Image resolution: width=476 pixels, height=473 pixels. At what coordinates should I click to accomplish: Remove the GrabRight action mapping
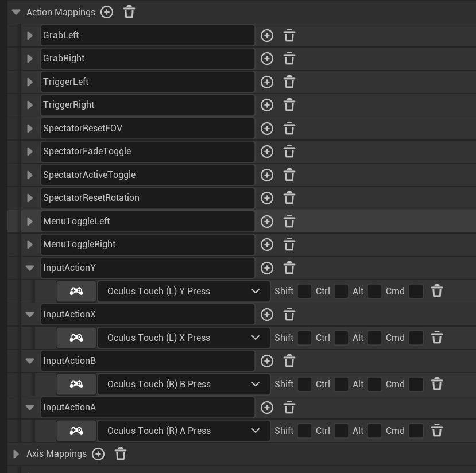click(x=289, y=59)
